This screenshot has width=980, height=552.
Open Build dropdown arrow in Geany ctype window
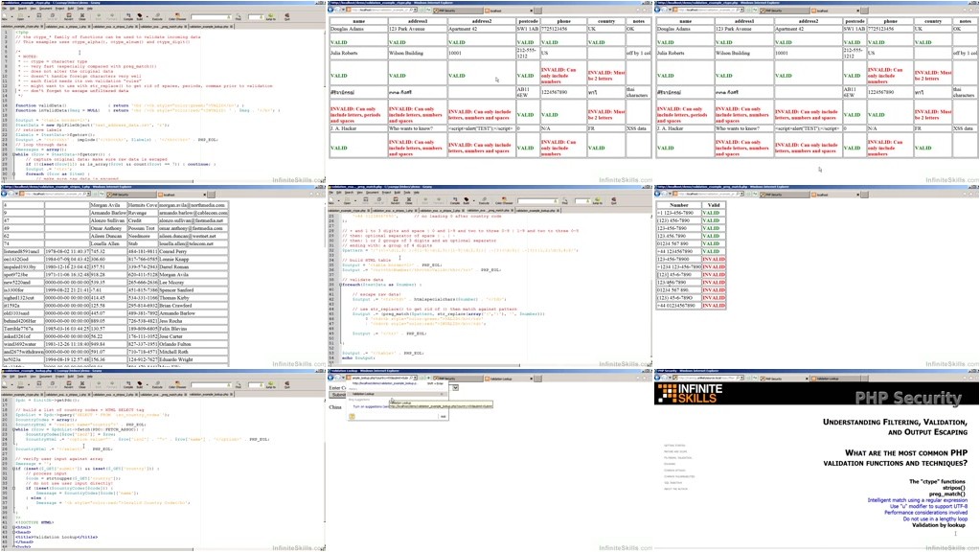click(x=147, y=16)
